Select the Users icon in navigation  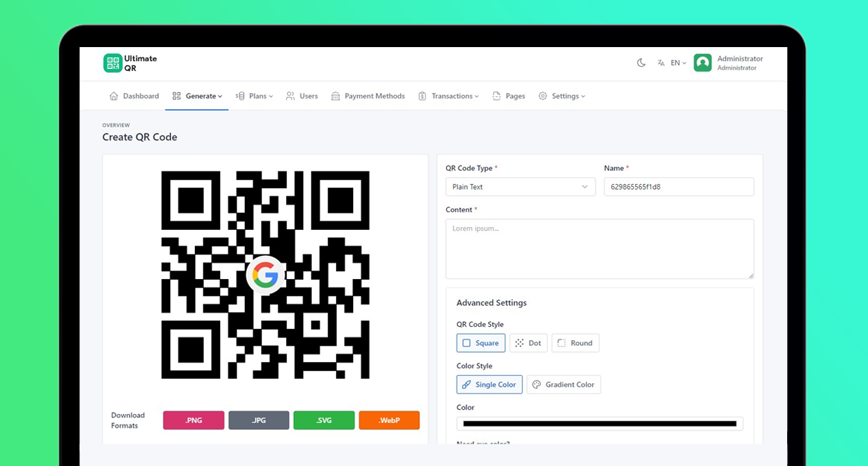[x=290, y=96]
